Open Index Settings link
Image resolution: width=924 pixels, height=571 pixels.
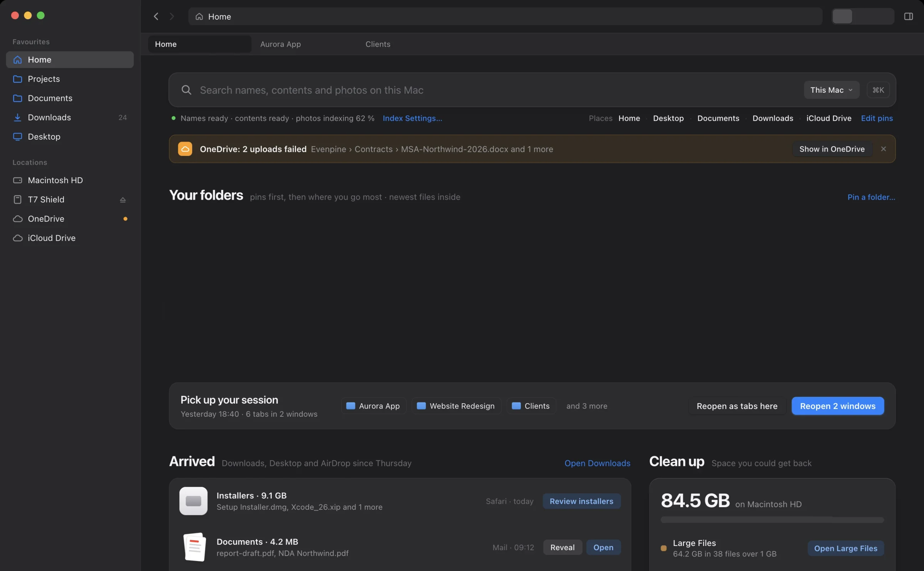click(x=412, y=118)
